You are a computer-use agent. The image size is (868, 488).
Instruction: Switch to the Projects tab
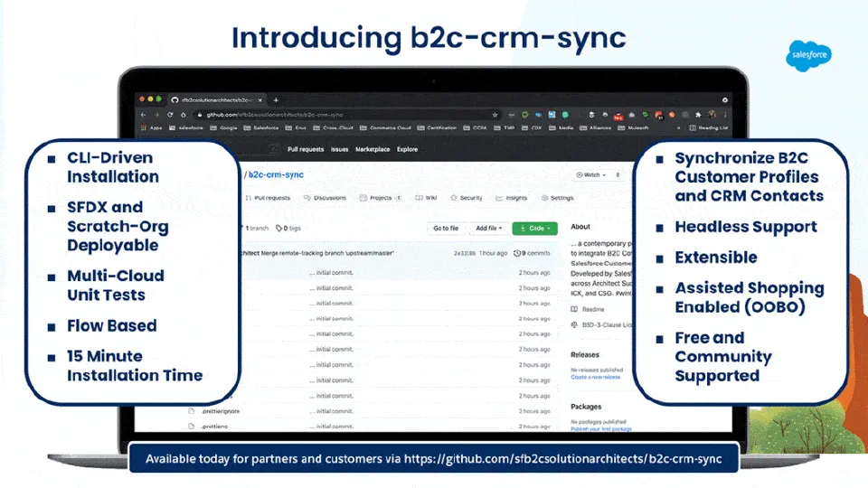381,198
